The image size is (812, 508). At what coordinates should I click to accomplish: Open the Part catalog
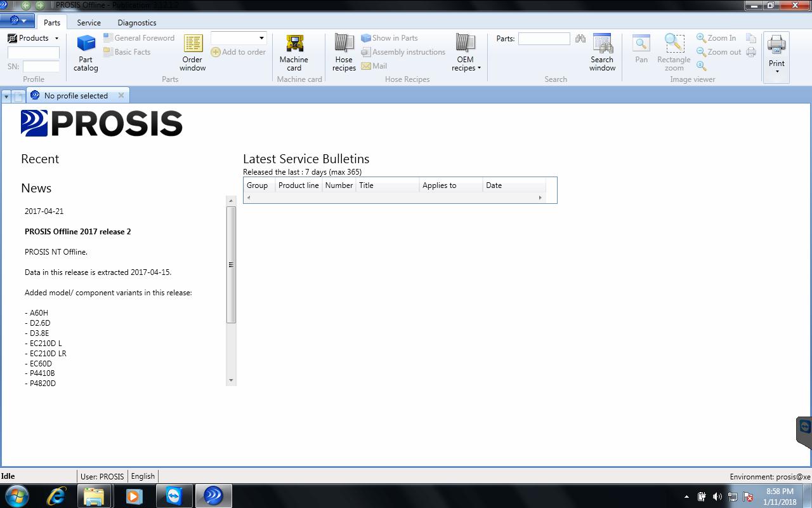pyautogui.click(x=86, y=53)
